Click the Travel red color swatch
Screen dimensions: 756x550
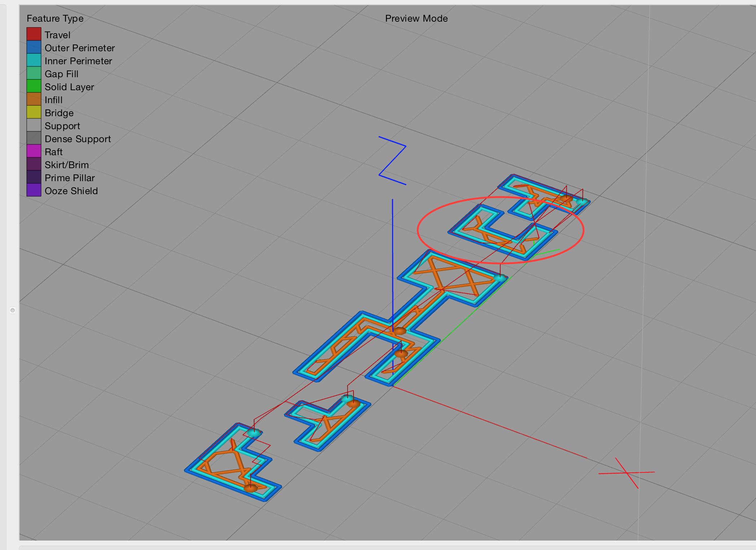[x=34, y=34]
